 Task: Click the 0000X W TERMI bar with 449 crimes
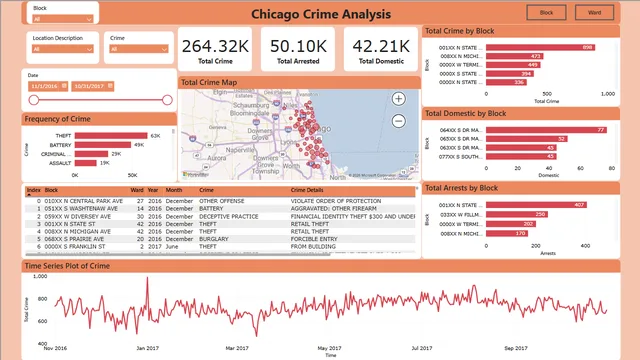pyautogui.click(x=513, y=65)
